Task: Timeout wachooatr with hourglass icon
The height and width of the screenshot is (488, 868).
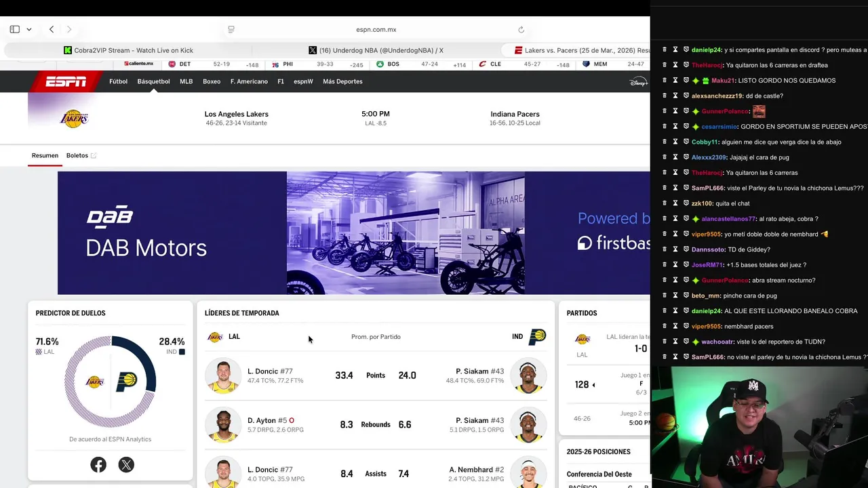Action: coord(675,342)
